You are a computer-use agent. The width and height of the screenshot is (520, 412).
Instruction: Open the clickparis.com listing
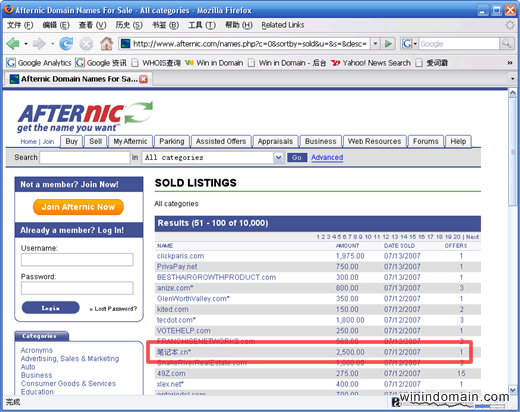(180, 256)
